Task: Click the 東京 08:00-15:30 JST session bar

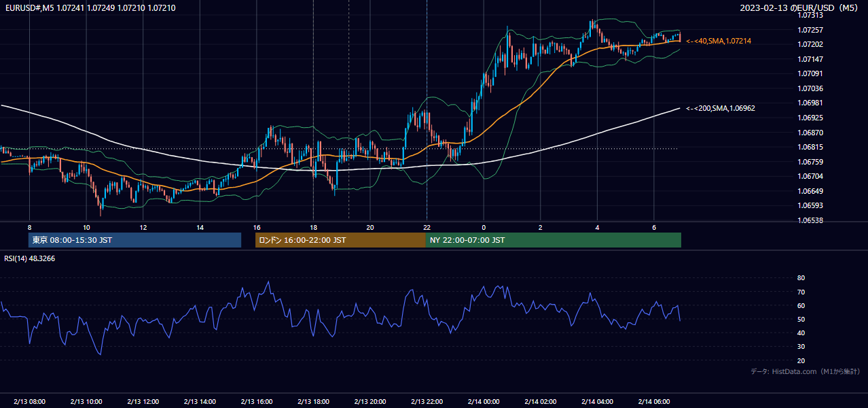Action: [x=134, y=240]
